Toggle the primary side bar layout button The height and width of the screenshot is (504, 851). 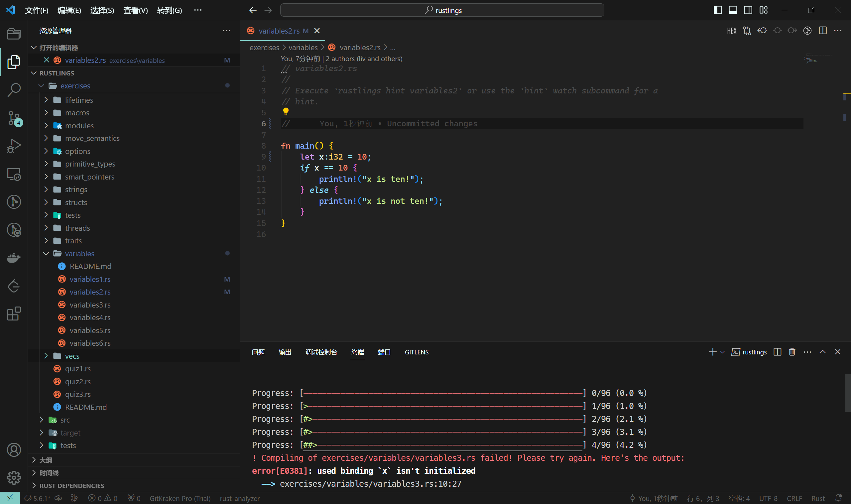point(718,10)
